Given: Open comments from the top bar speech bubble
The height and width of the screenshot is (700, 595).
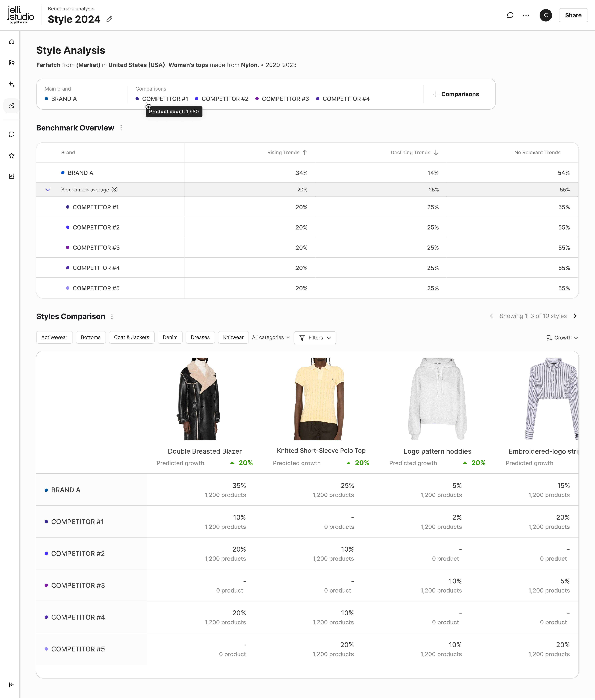Looking at the screenshot, I should click(x=510, y=15).
